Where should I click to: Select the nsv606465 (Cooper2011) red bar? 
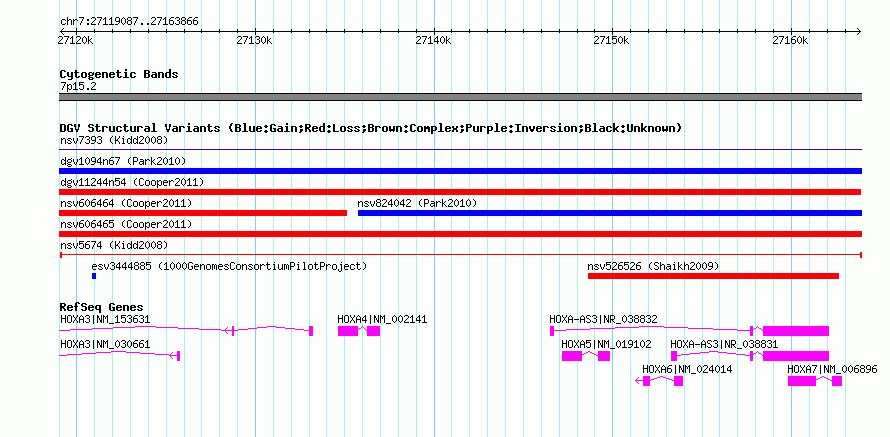pos(460,234)
